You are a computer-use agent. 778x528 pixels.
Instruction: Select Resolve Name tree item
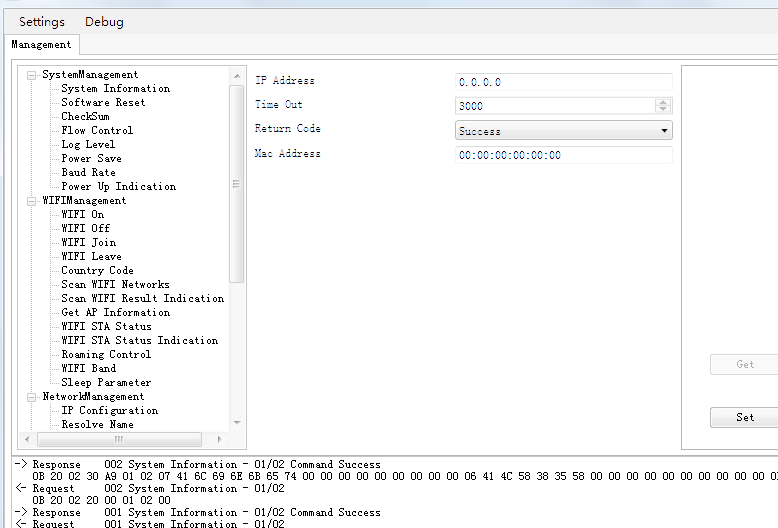click(x=97, y=424)
